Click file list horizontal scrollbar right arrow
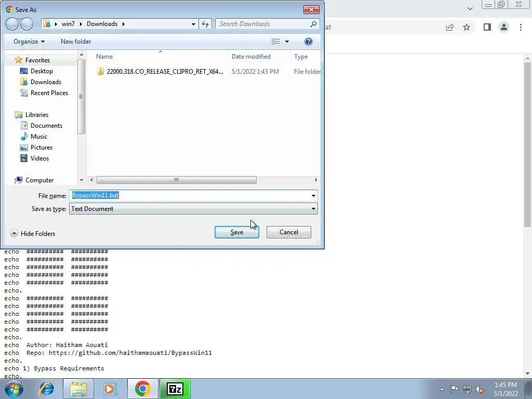 pos(316,180)
